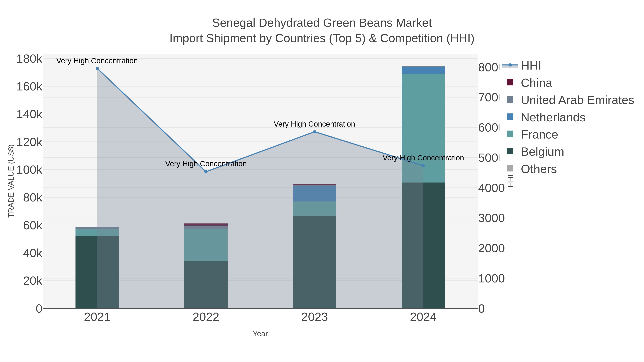
Task: Select the 2021 HHI data point
Action: click(97, 68)
